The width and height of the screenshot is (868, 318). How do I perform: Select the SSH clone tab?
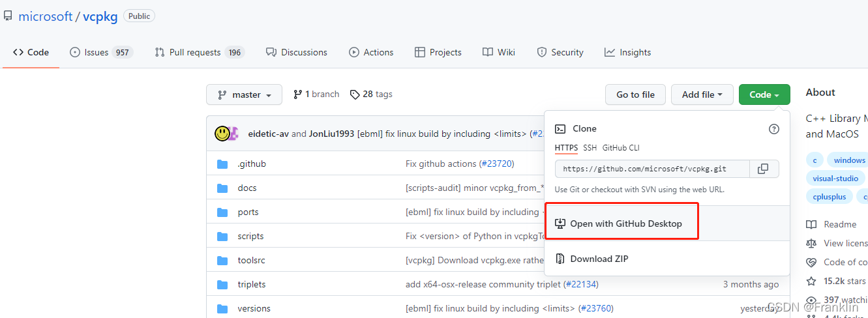590,148
